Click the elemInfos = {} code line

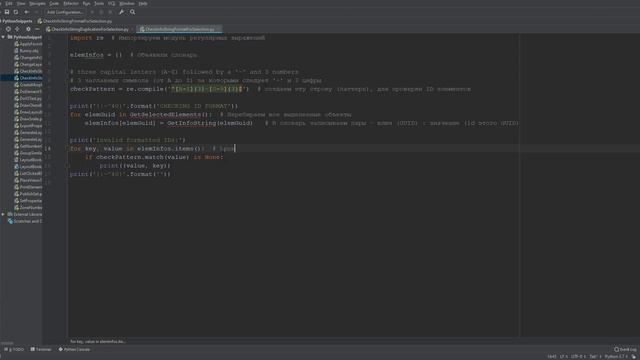[x=96, y=55]
